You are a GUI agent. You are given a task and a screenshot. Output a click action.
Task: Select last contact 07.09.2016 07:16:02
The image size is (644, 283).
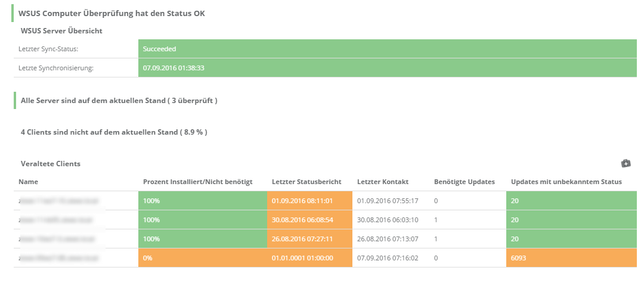[388, 258]
